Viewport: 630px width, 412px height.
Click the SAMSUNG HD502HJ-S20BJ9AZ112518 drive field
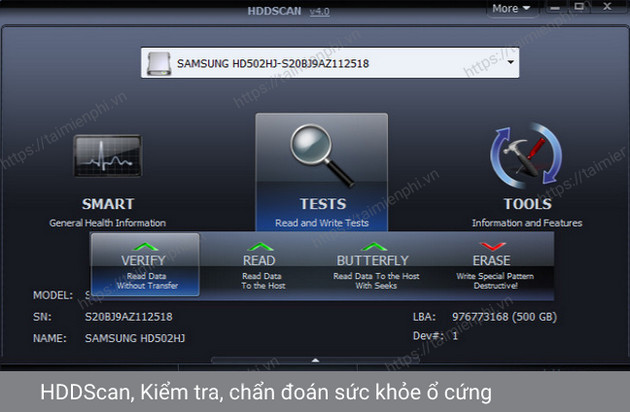pyautogui.click(x=330, y=63)
